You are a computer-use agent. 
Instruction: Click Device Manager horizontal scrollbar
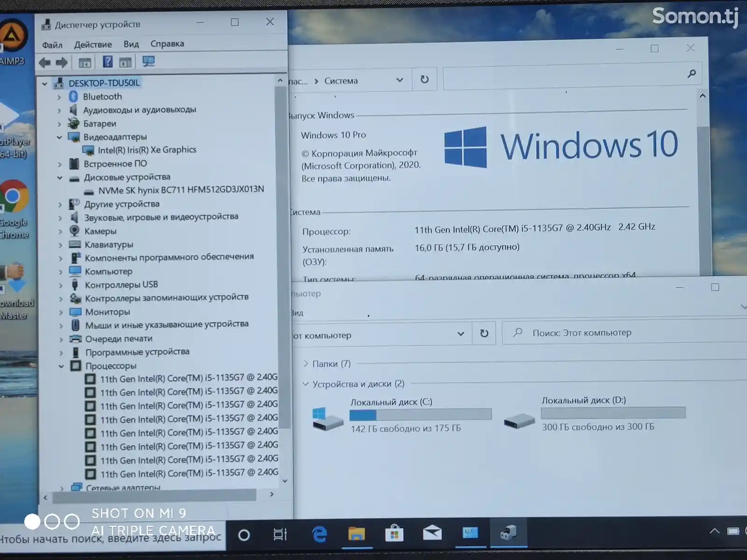pyautogui.click(x=154, y=496)
